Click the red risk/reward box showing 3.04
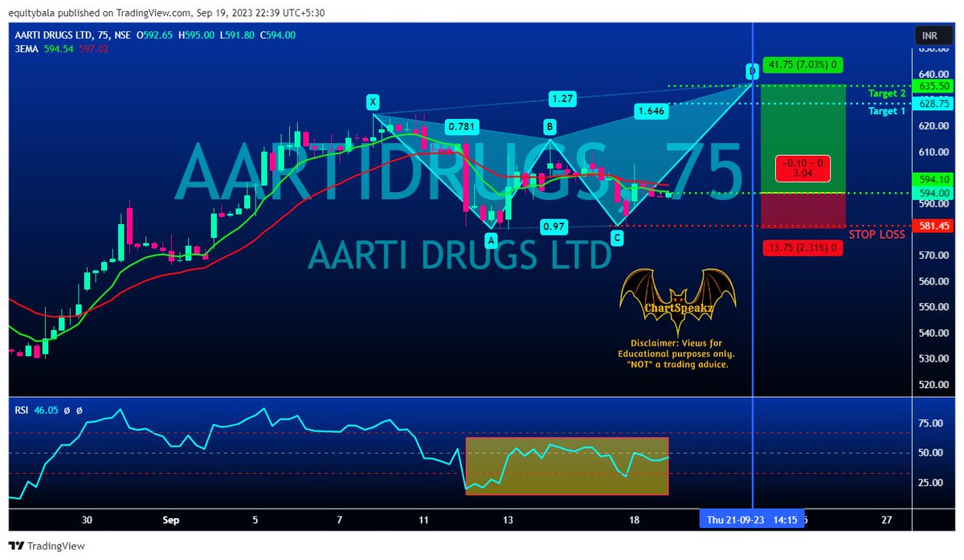This screenshot has height=560, width=964. tap(803, 167)
